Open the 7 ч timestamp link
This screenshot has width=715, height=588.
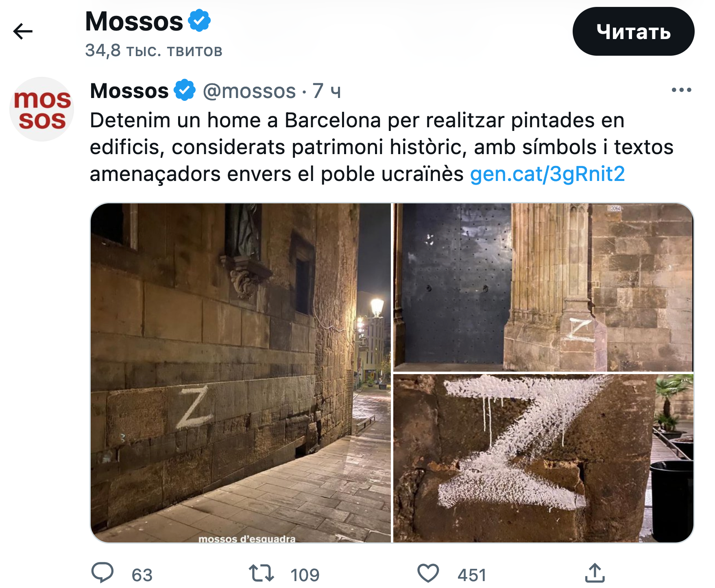pyautogui.click(x=327, y=91)
